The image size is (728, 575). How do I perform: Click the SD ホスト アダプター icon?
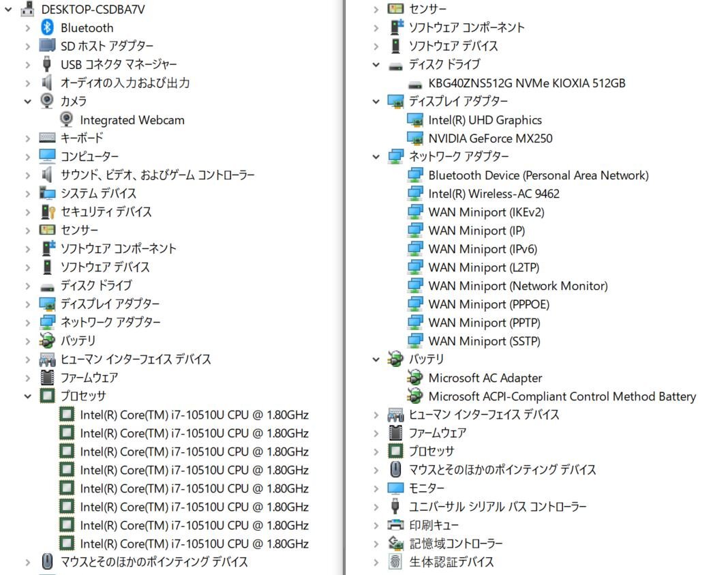(47, 46)
